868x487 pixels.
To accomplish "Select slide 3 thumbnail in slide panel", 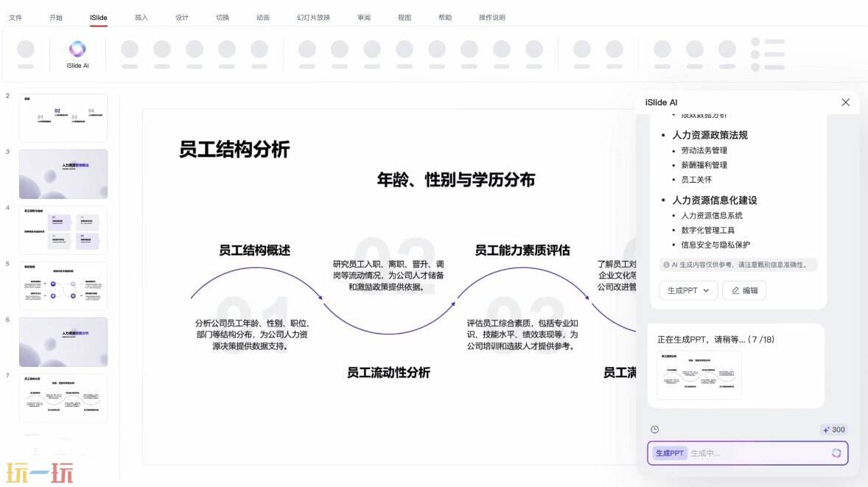I will pyautogui.click(x=63, y=174).
